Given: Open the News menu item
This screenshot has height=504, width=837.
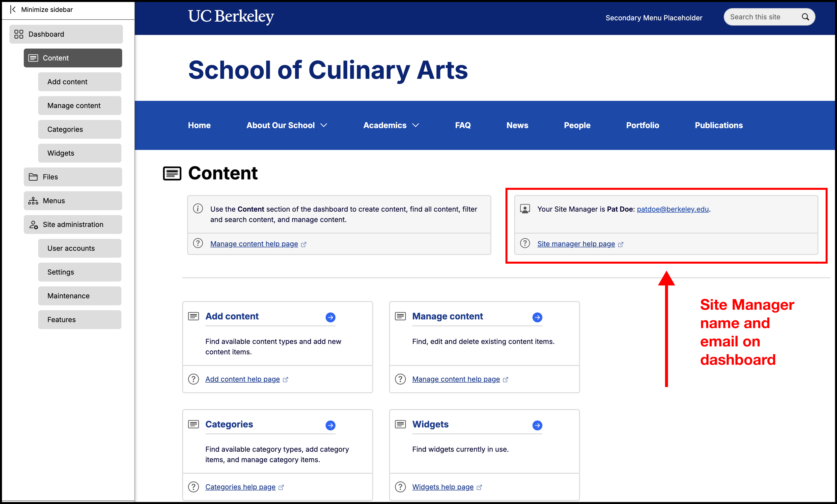Looking at the screenshot, I should click(517, 125).
